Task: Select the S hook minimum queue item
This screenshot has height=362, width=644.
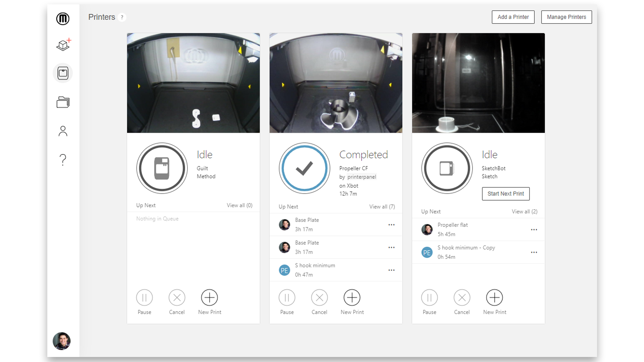Action: pyautogui.click(x=336, y=270)
